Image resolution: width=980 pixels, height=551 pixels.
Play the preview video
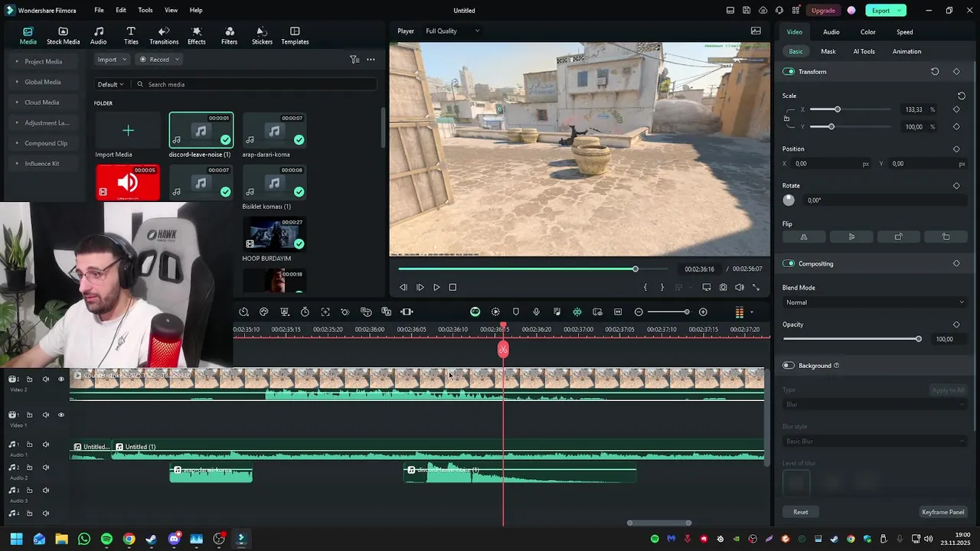tap(436, 288)
